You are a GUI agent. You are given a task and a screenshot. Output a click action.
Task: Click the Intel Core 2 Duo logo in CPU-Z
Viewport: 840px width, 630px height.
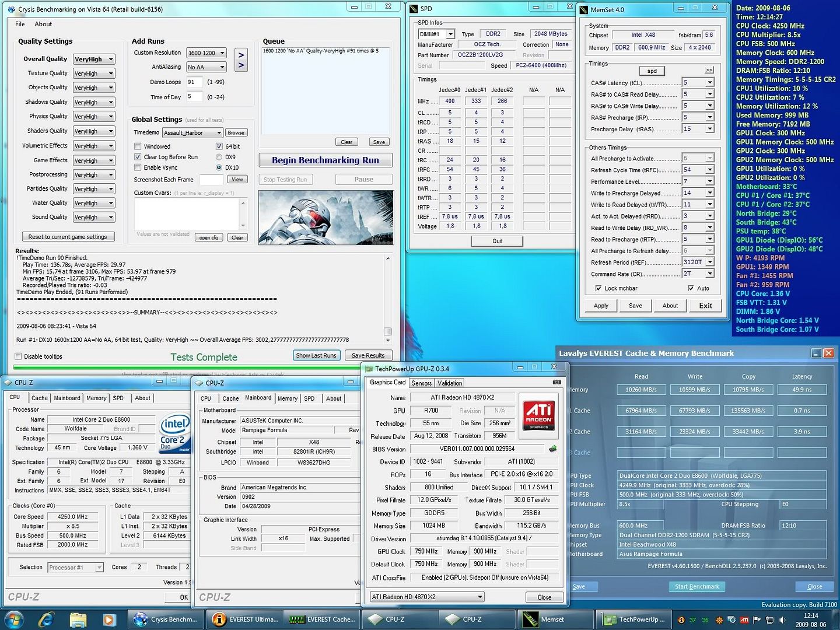click(x=174, y=434)
